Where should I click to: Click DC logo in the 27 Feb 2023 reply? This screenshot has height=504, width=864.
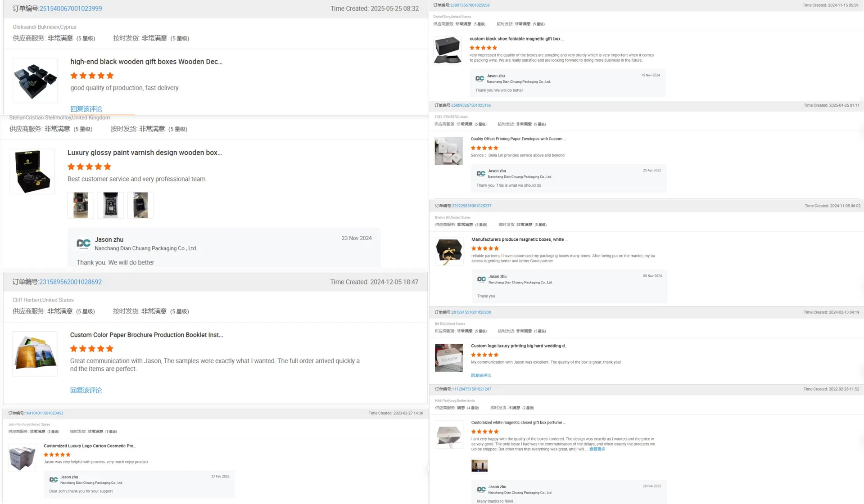54,480
